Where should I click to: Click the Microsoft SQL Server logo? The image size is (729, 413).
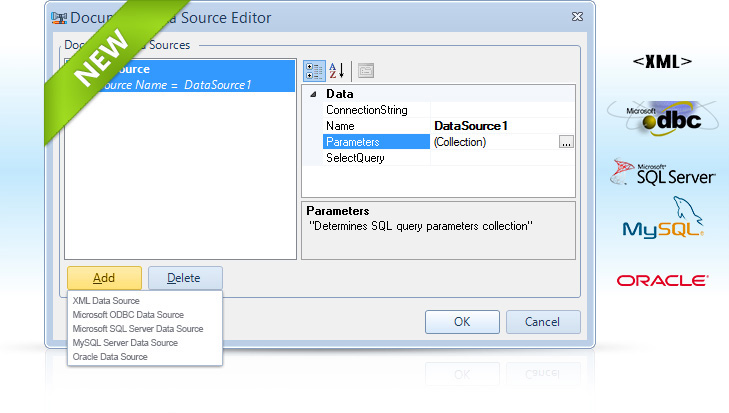pos(662,172)
